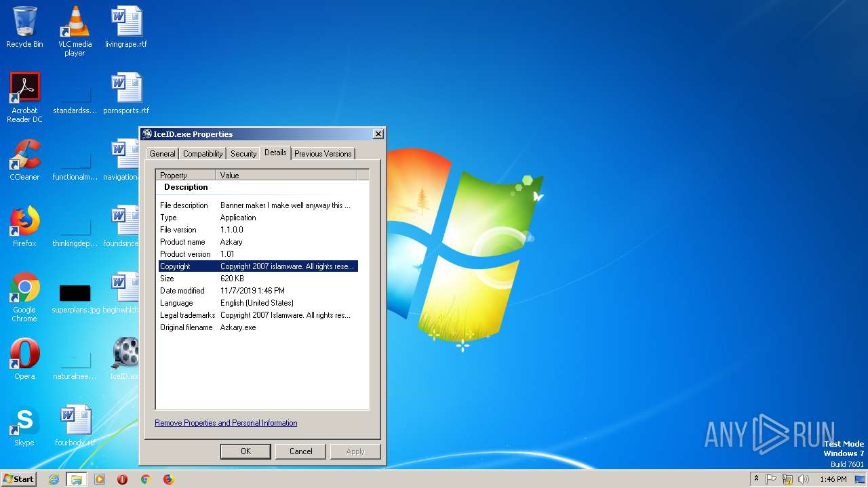Open Windows Explorer taskbar button
The image size is (868, 488).
pyautogui.click(x=77, y=479)
